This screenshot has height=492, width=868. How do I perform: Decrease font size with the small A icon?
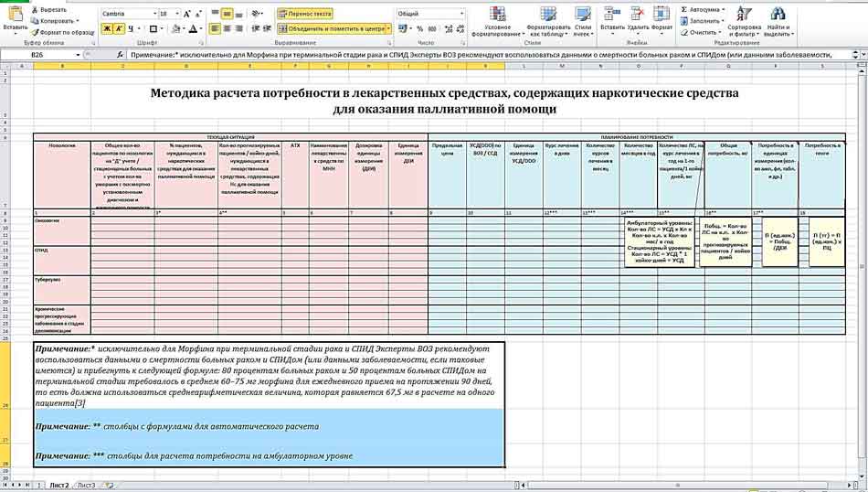[198, 14]
